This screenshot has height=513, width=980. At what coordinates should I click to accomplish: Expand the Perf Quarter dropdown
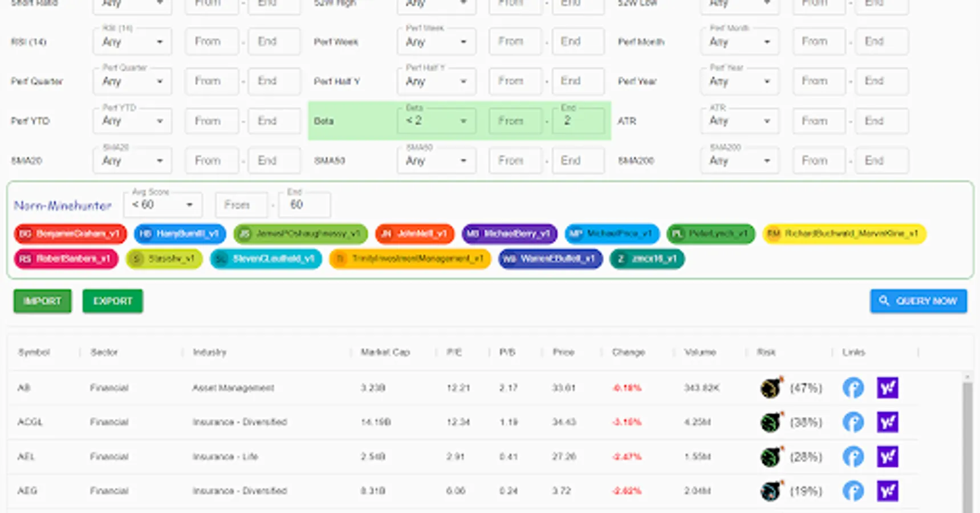pyautogui.click(x=132, y=81)
